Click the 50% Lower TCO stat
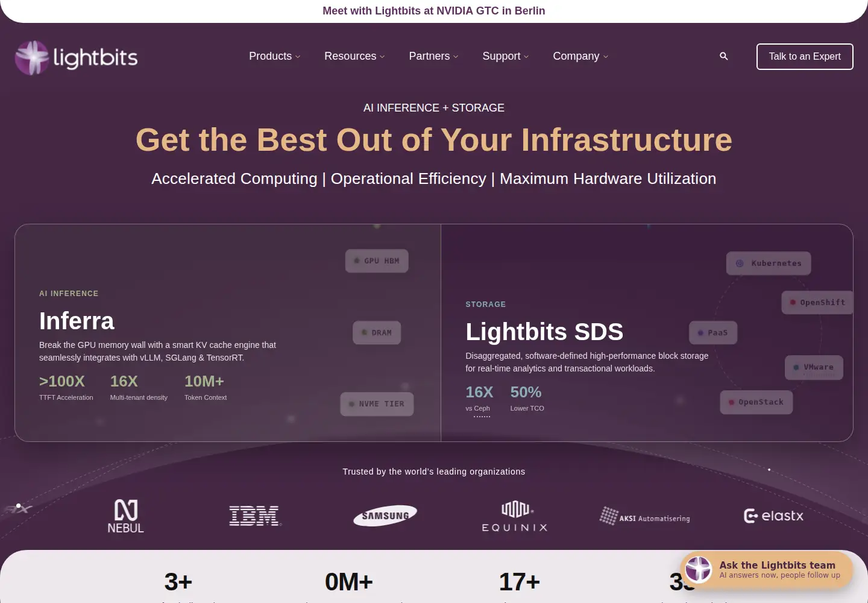Image resolution: width=868 pixels, height=603 pixels. [x=527, y=399]
